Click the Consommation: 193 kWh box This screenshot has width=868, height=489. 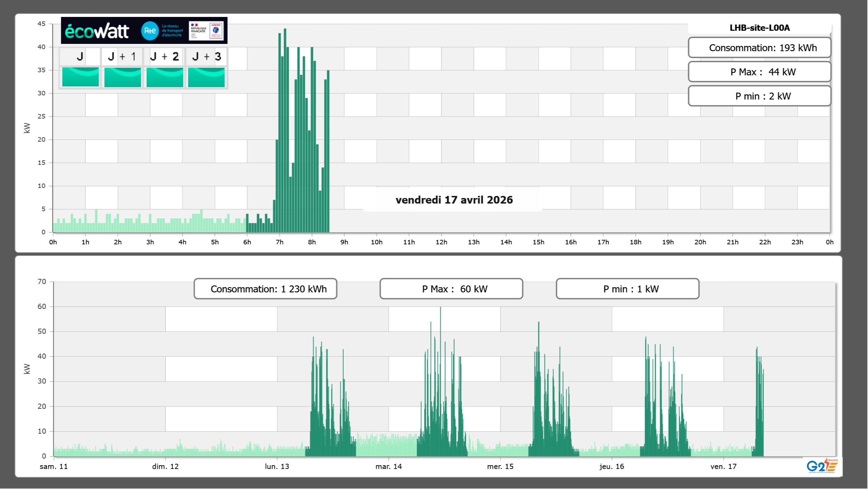pos(759,48)
